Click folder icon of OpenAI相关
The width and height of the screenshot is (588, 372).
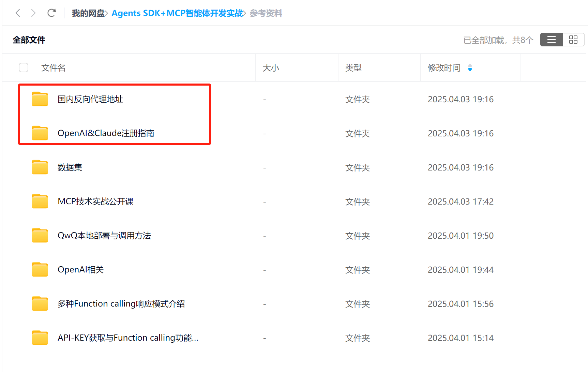click(x=40, y=270)
